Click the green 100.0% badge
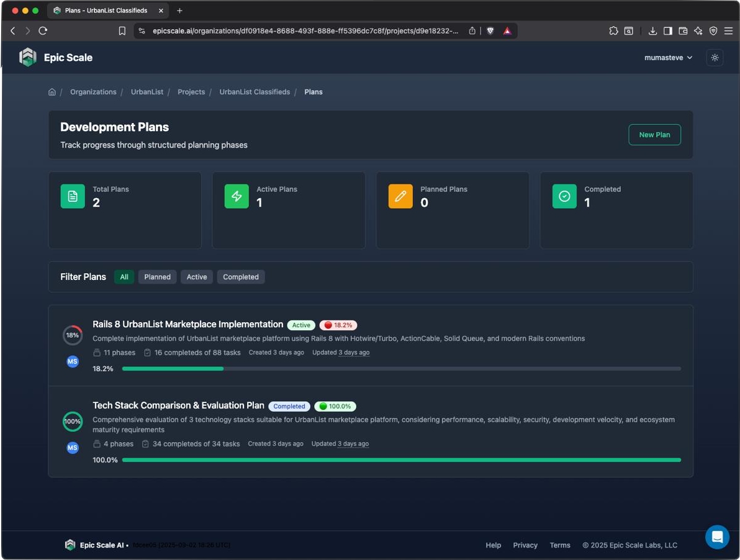Image resolution: width=740 pixels, height=560 pixels. tap(335, 406)
